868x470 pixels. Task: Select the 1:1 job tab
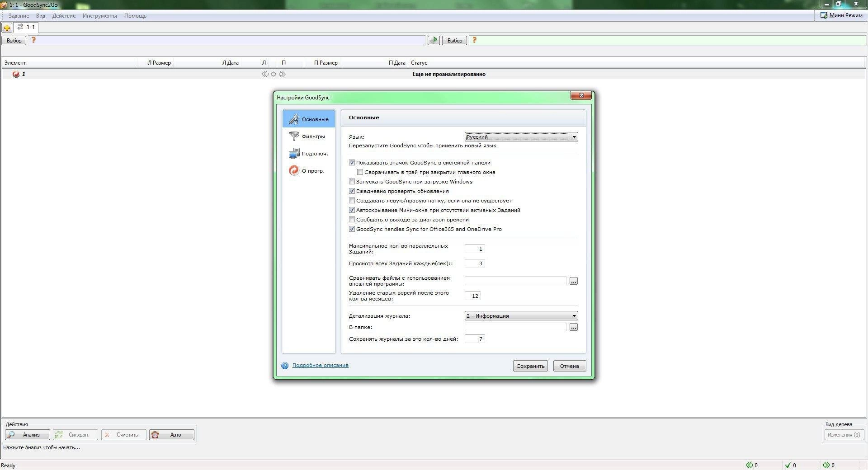point(26,27)
